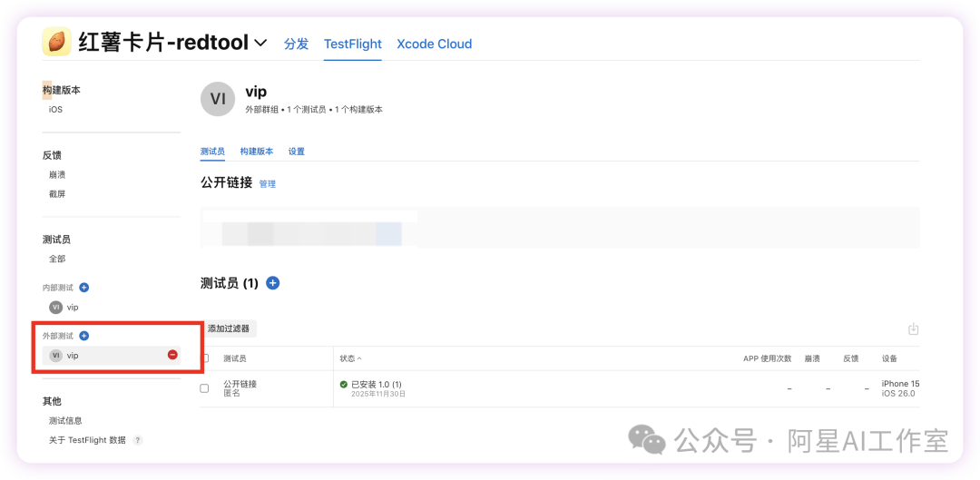The height and width of the screenshot is (480, 980).
Task: Open the app switcher chevron next to redtool
Action: 260,44
